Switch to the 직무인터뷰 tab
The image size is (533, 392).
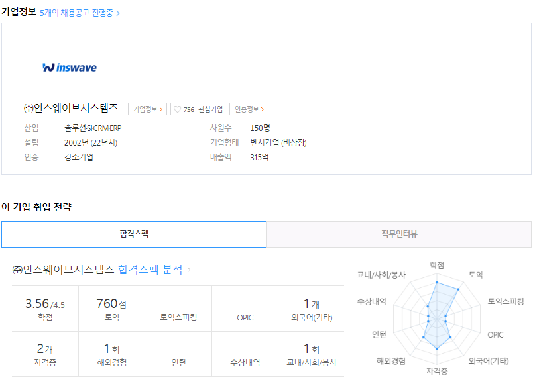(x=399, y=234)
